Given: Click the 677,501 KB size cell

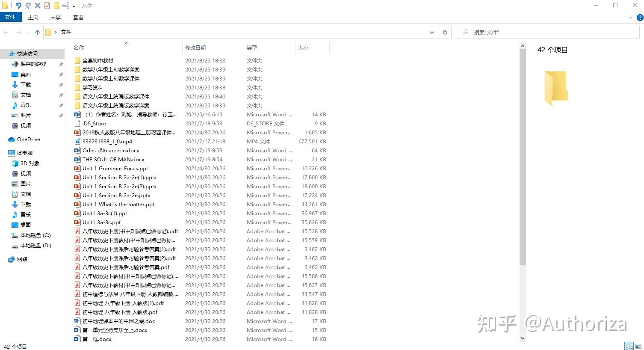Looking at the screenshot, I should 312,141.
